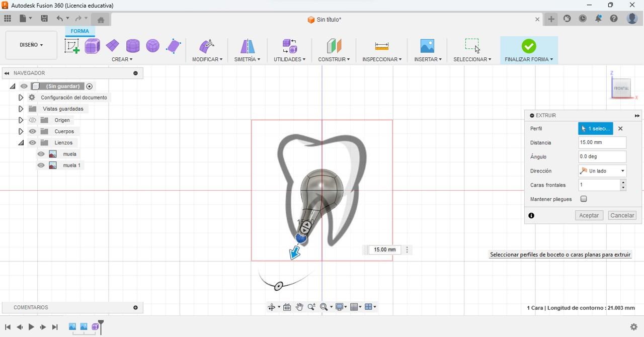Open the display settings dropdown

341,307
